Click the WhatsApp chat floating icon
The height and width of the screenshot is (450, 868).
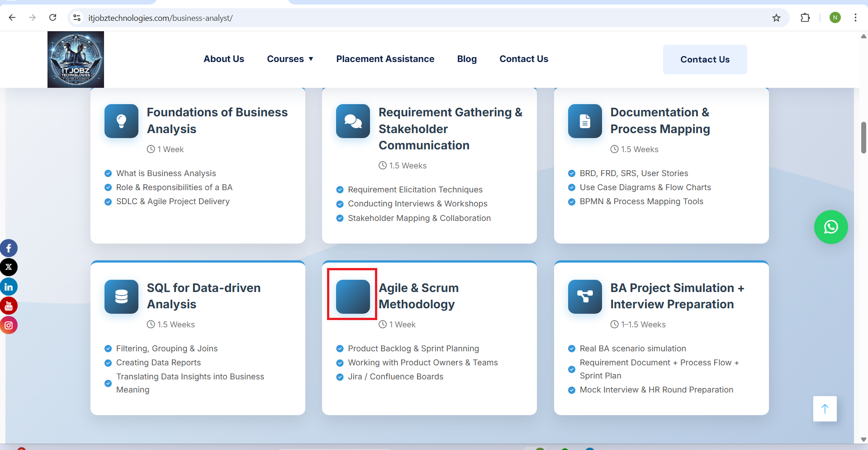830,227
